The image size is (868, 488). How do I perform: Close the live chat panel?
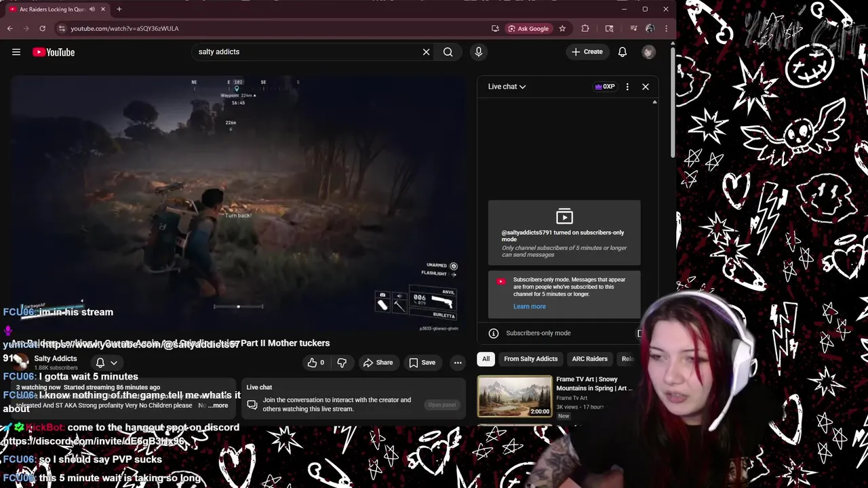[x=646, y=87]
